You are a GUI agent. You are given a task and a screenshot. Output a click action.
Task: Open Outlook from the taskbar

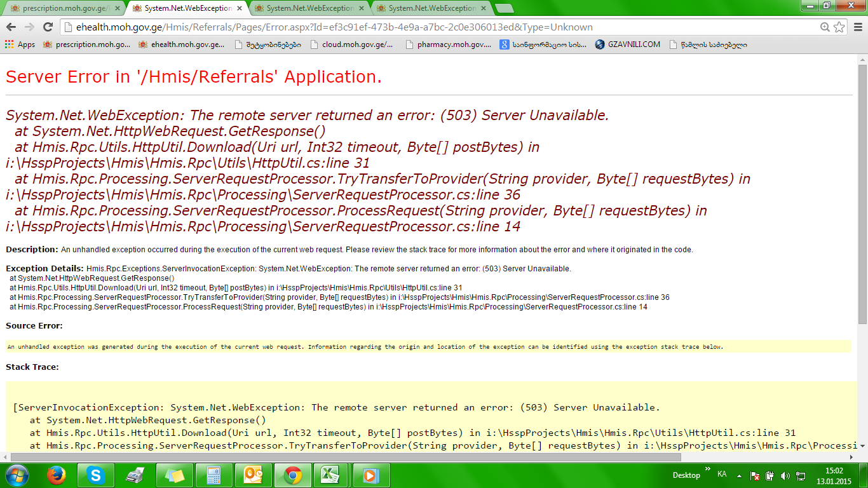(253, 475)
